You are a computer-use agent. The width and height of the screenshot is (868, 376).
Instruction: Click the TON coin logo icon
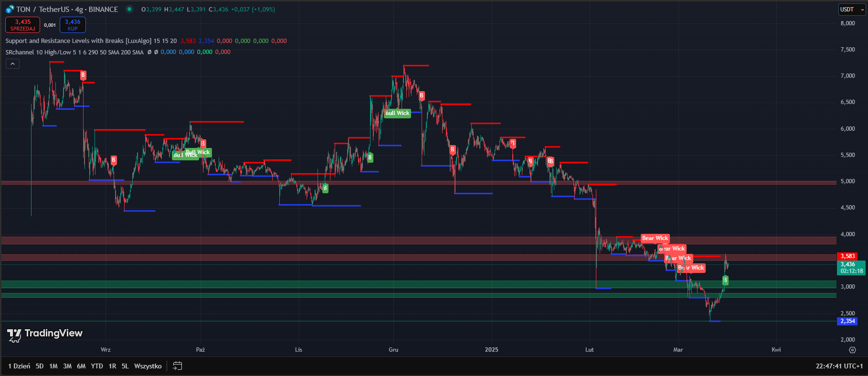[10, 10]
